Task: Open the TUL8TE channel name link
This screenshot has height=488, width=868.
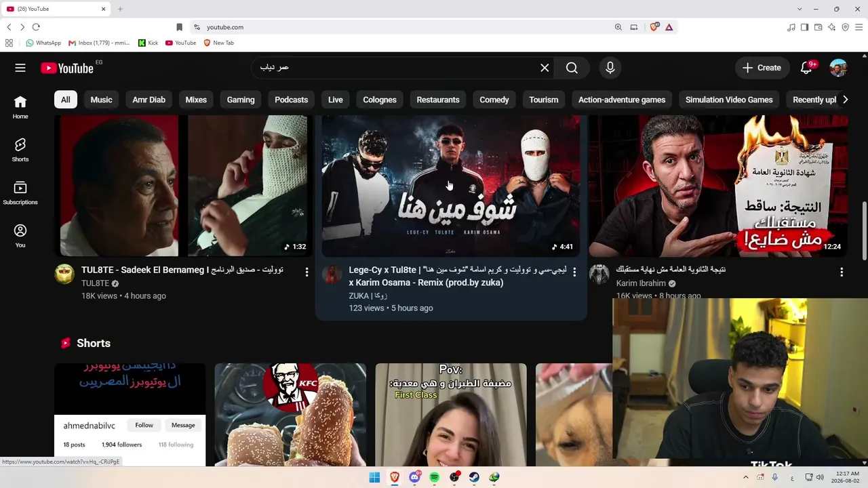Action: 95,283
